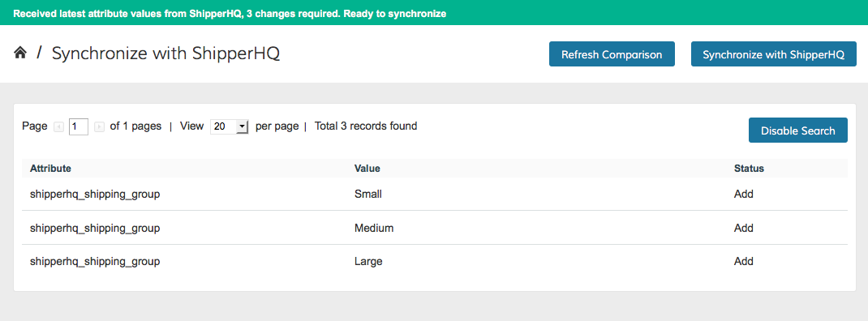This screenshot has width=868, height=321.
Task: Click shipperhq_shipping_group in Large row
Action: (95, 261)
